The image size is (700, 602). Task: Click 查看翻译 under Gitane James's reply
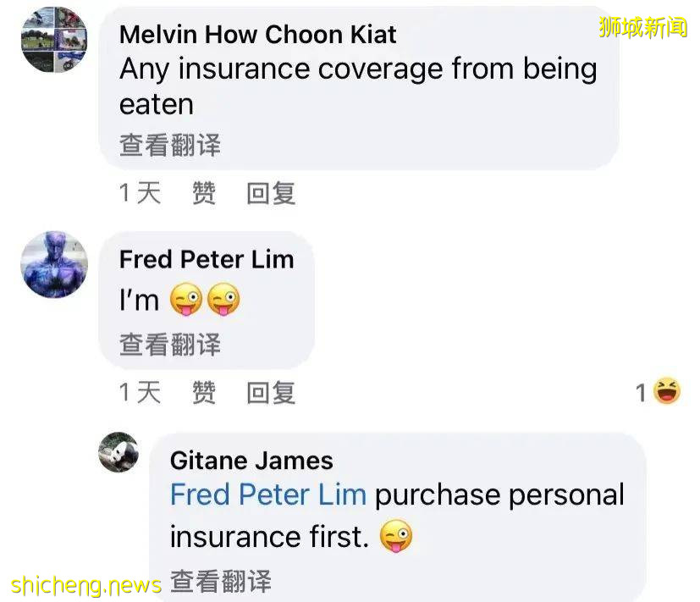coord(221,582)
